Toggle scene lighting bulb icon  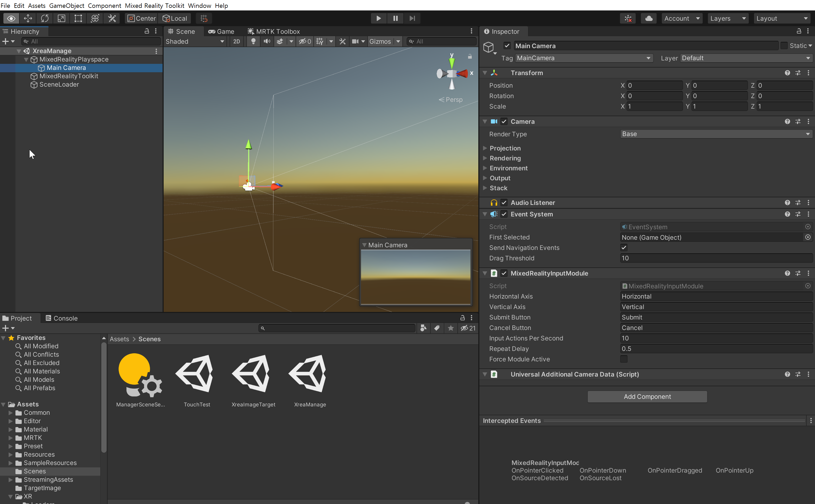click(x=253, y=41)
